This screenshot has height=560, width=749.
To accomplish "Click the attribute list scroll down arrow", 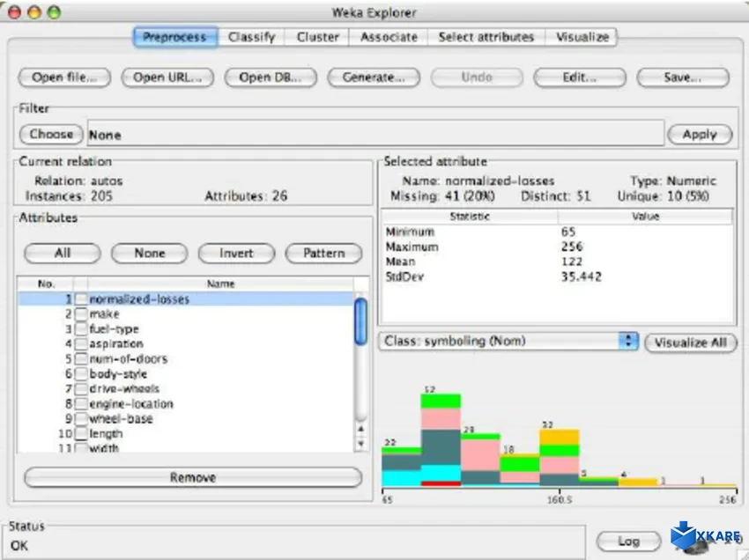I will pos(361,444).
